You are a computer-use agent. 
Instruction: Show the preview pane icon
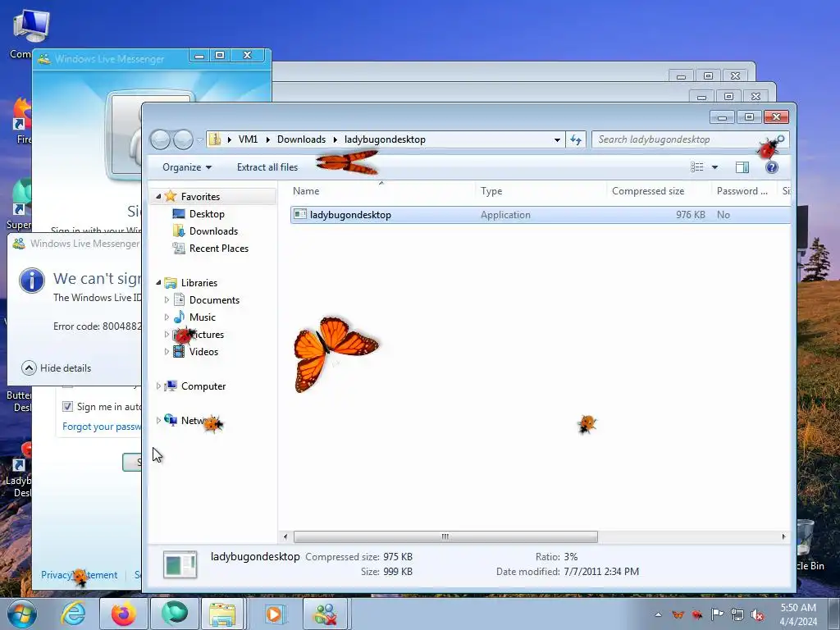tap(742, 167)
